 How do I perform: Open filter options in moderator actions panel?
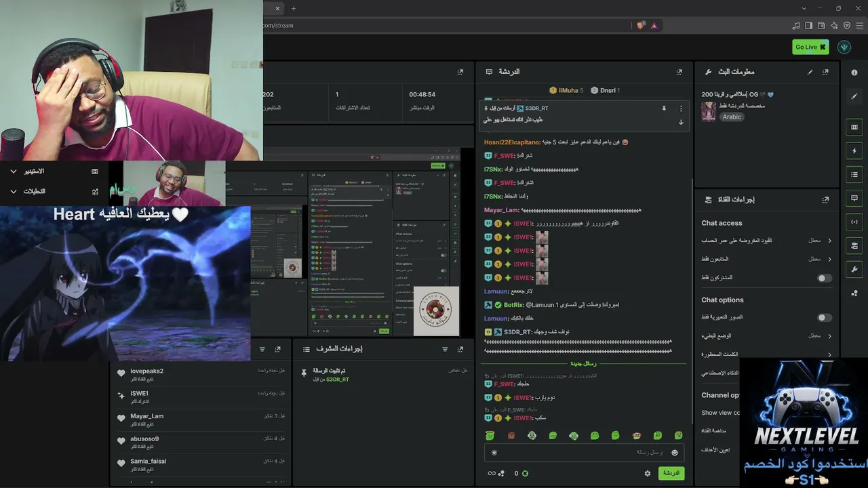click(x=445, y=349)
